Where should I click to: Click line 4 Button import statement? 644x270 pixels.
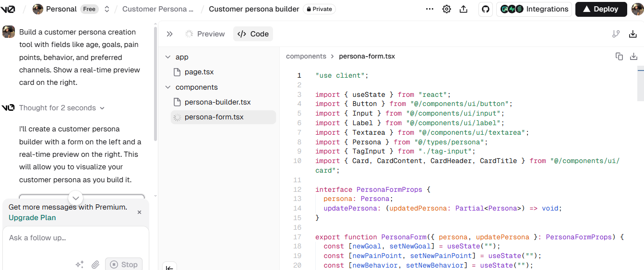[x=414, y=104]
